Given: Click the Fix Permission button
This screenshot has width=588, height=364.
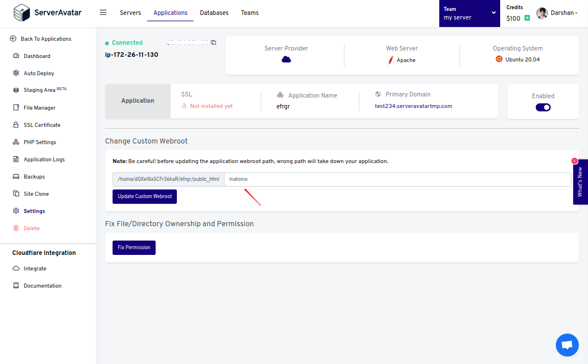Looking at the screenshot, I should click(134, 247).
